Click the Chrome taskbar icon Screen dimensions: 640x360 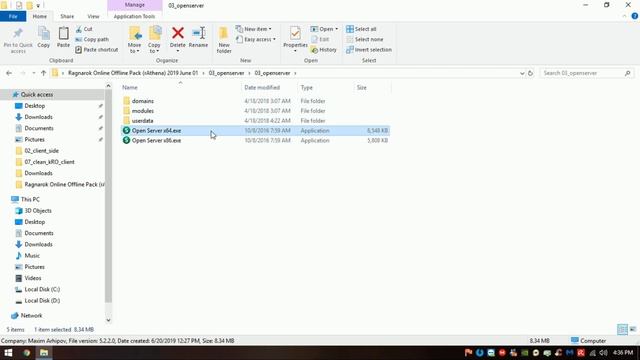click(x=27, y=353)
